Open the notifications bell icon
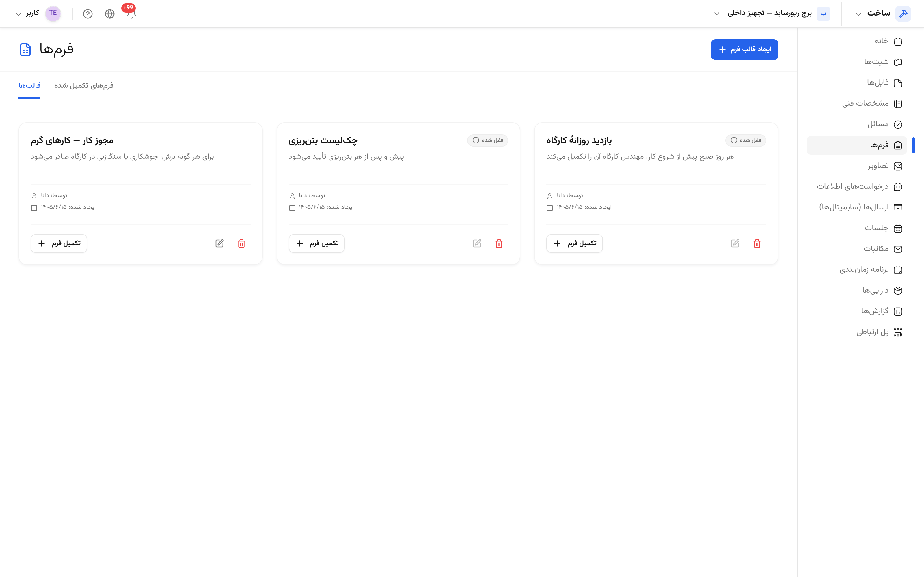Viewport: 924px width, 577px height. (x=131, y=14)
